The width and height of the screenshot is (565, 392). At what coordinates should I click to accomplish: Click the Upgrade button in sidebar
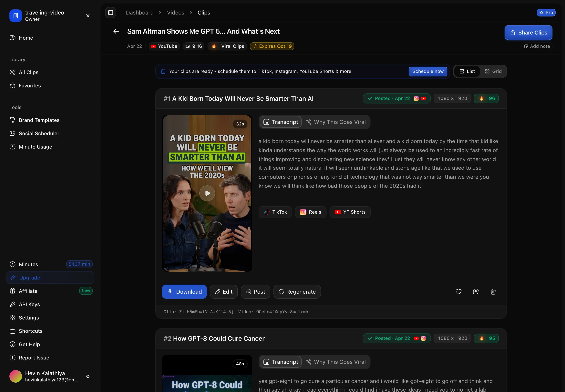tap(50, 278)
